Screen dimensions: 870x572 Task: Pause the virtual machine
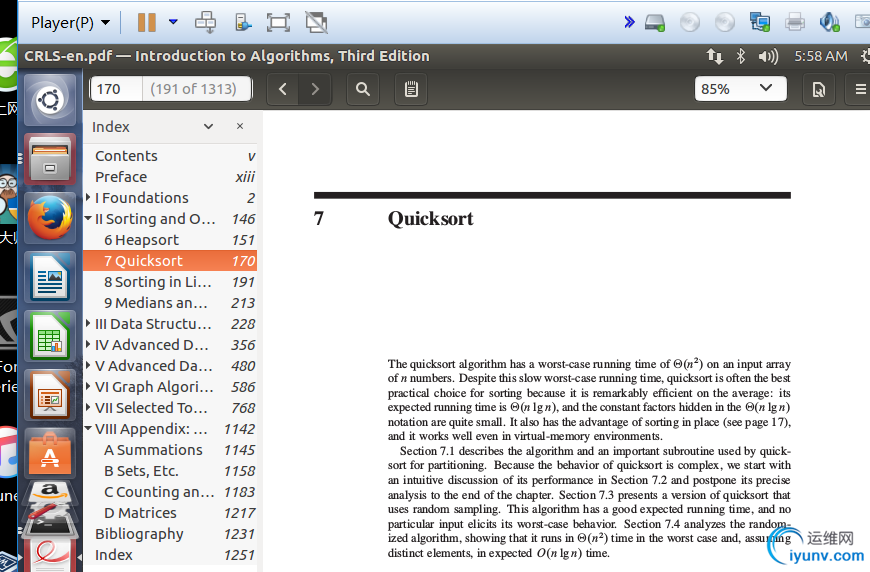click(146, 22)
